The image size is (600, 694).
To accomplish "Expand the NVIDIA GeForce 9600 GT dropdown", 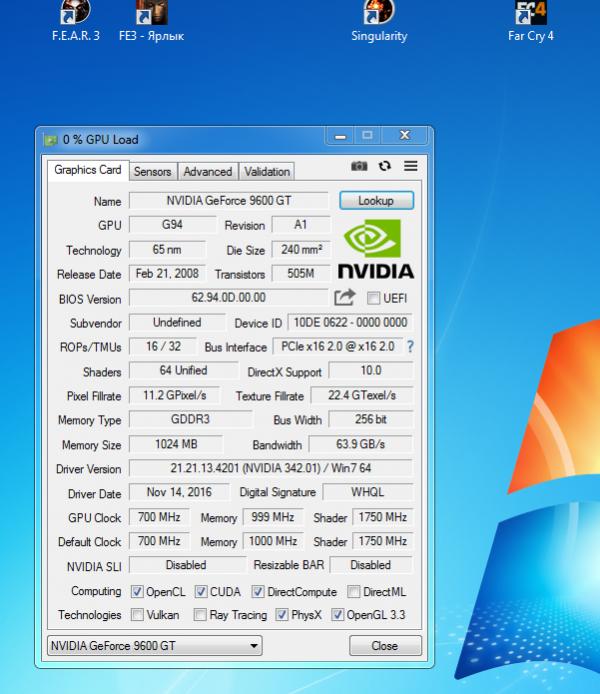I will click(x=154, y=646).
